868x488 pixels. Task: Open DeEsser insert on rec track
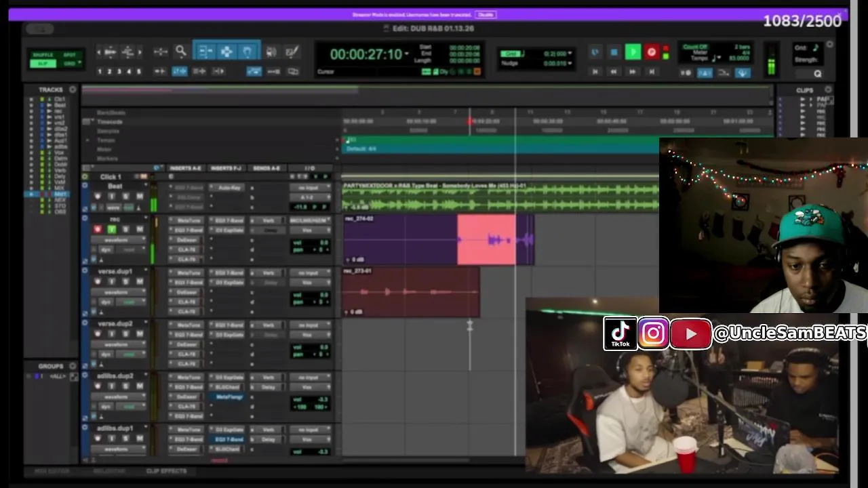187,239
